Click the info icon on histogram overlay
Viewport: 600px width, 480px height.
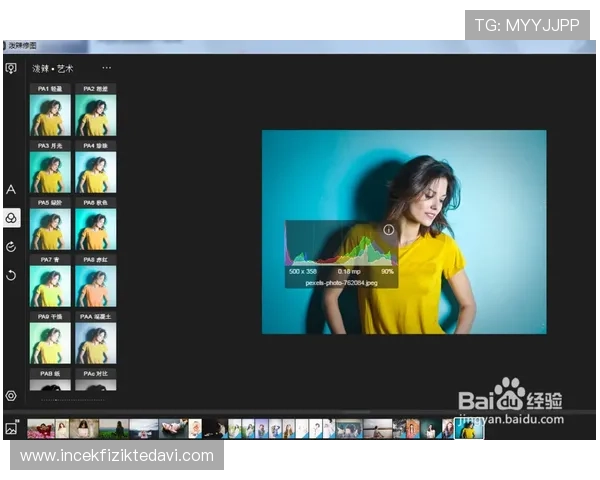coord(389,230)
